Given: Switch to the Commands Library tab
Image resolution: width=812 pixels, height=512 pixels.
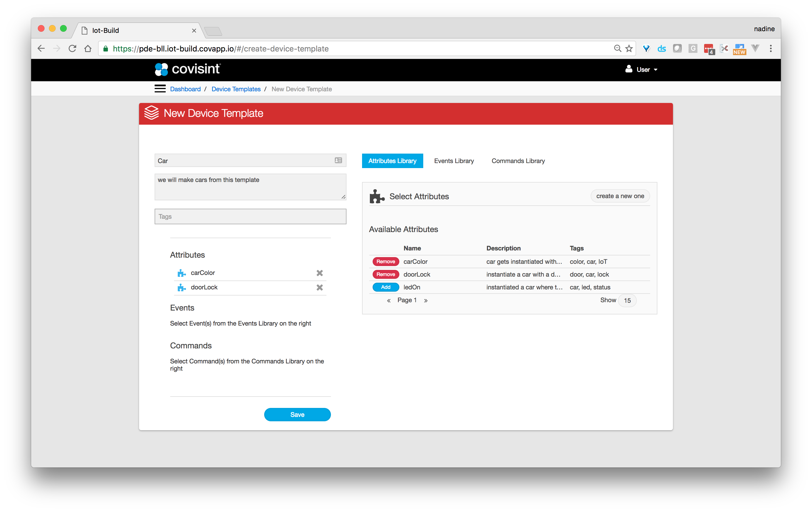Looking at the screenshot, I should point(518,161).
